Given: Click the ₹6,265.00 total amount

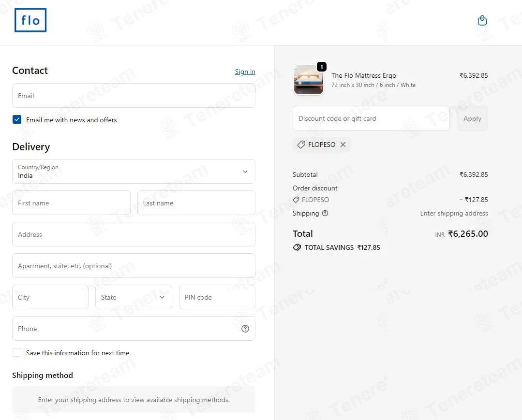Looking at the screenshot, I should (x=468, y=234).
